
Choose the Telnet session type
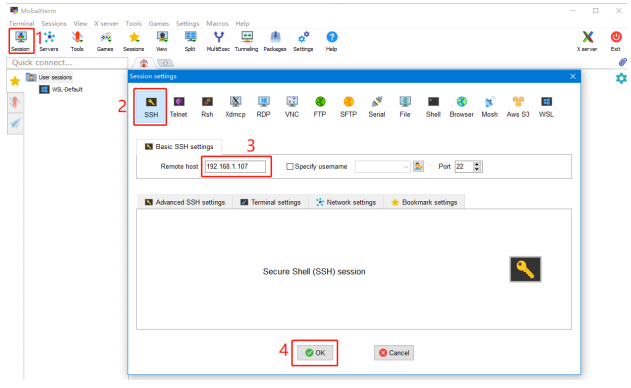[x=179, y=107]
